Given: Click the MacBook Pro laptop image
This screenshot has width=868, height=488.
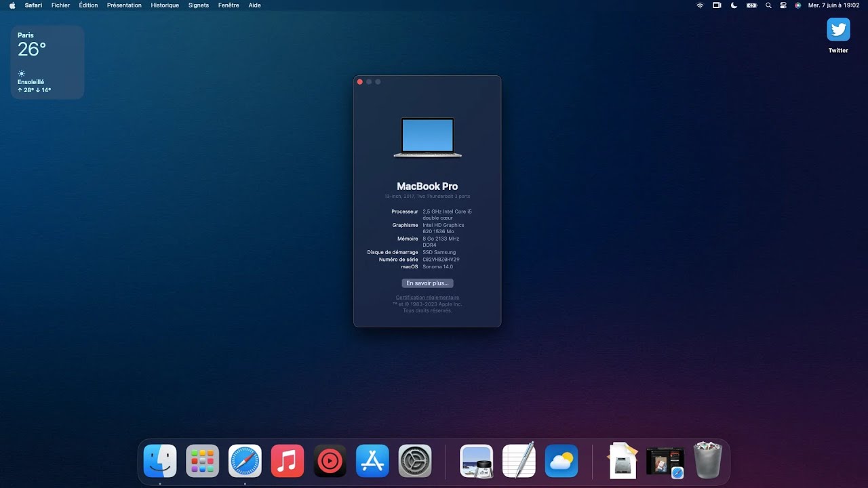Looking at the screenshot, I should point(427,138).
